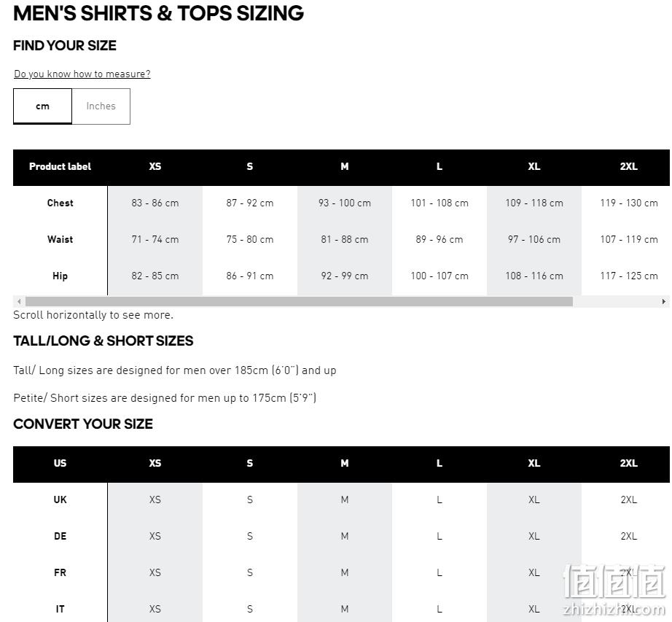
Task: Select the 2XL header in sizing table
Action: 628,167
